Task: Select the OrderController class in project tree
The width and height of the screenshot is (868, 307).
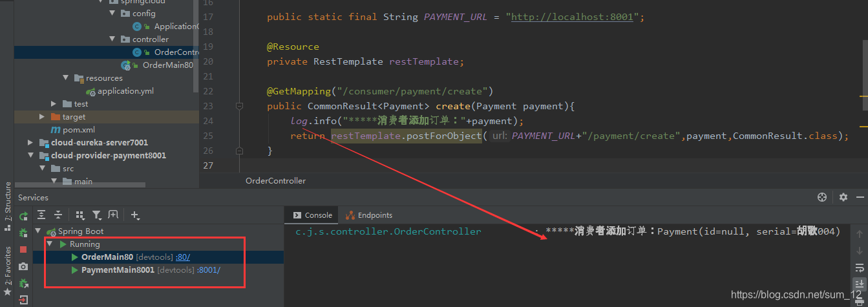Action: click(106, 52)
